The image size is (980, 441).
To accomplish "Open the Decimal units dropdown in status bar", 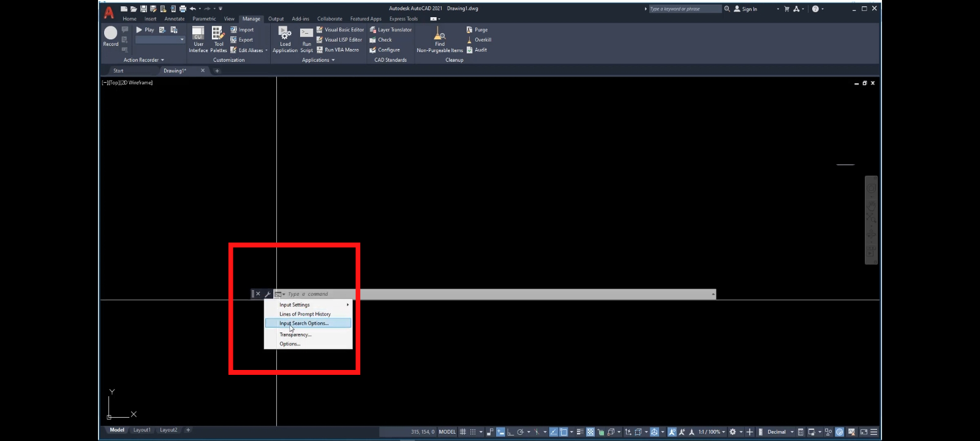I will tap(792, 432).
